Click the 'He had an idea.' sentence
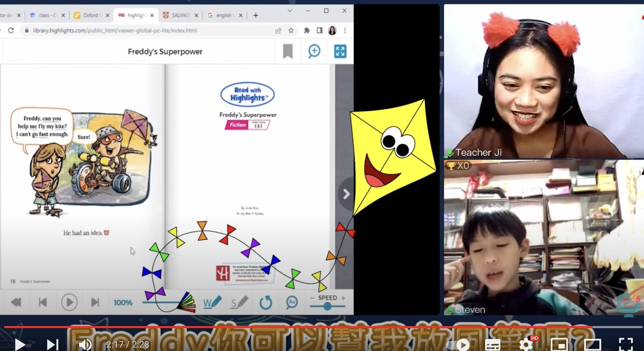 point(83,233)
